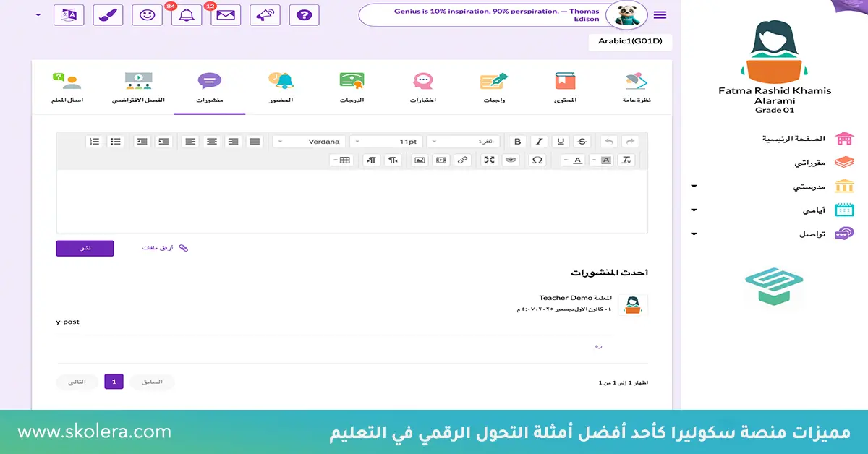
Task: Open the اختبارات quizzes tab
Action: click(423, 88)
